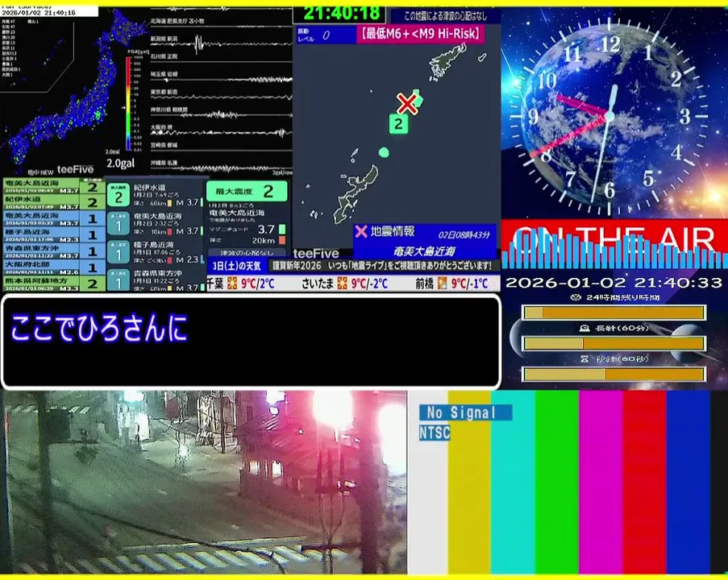The height and width of the screenshot is (580, 728).
Task: Click the 青森県東方沖 2026/01/01 M3.7 row
Action: (x=53, y=251)
